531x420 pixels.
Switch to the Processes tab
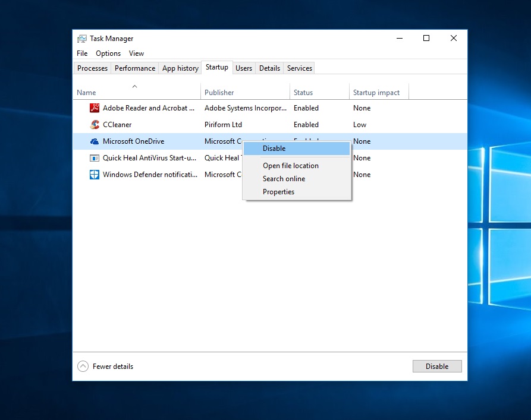click(x=92, y=68)
